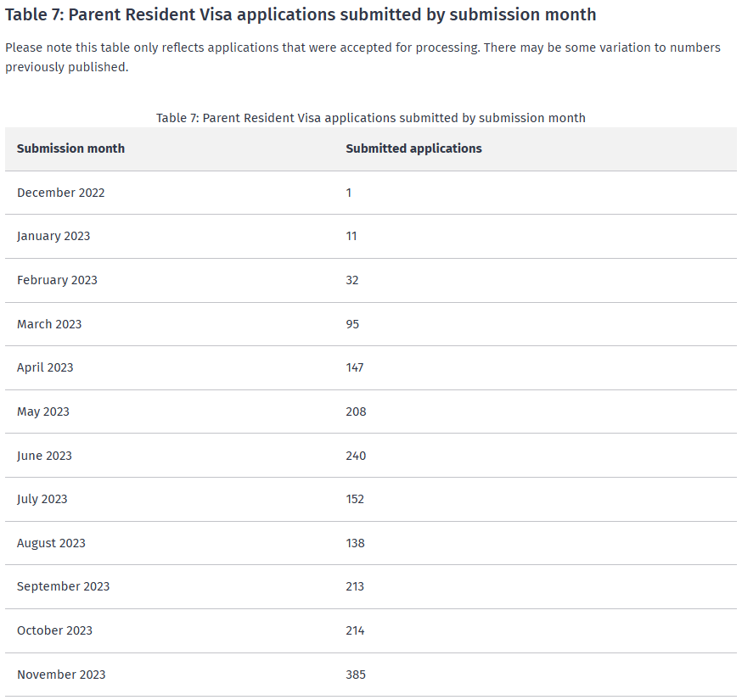
Task: Select the value 138 in August row
Action: 355,543
